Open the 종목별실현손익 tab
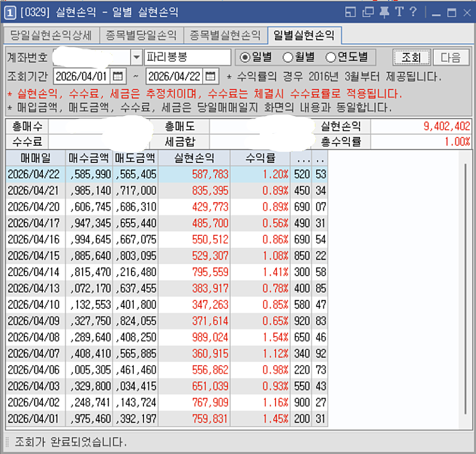Screen dimensions: 476x454 click(226, 36)
